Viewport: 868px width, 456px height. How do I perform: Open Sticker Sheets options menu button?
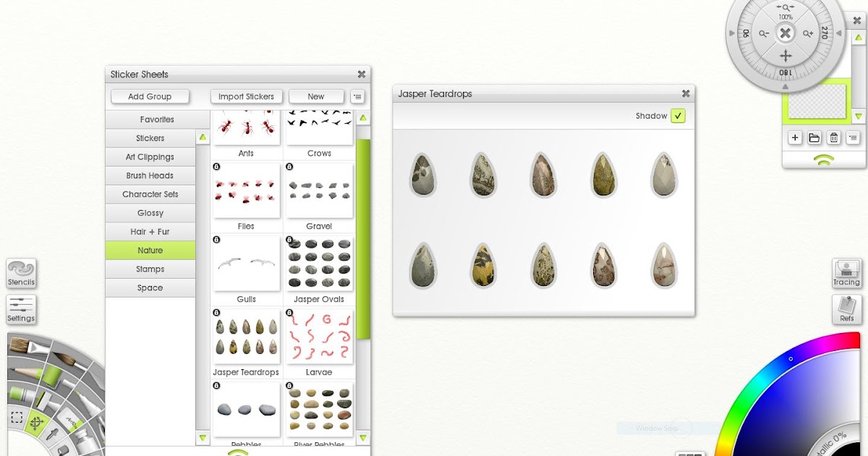(x=357, y=96)
